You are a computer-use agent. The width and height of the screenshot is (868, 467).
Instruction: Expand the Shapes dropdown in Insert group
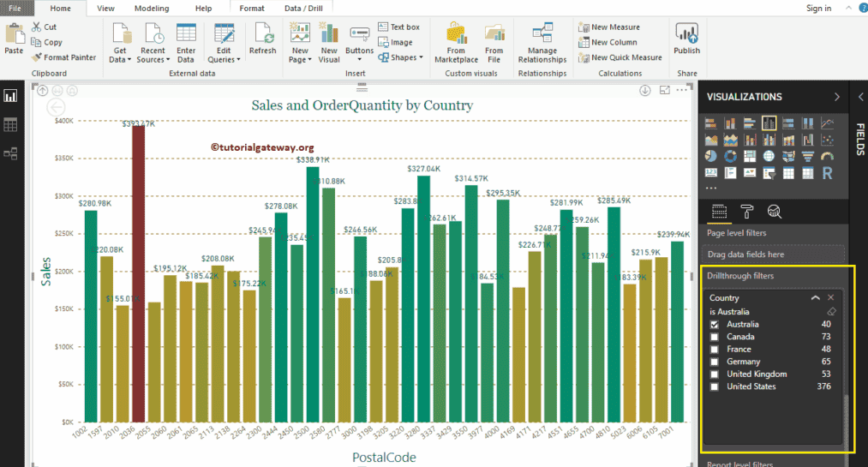pos(407,57)
